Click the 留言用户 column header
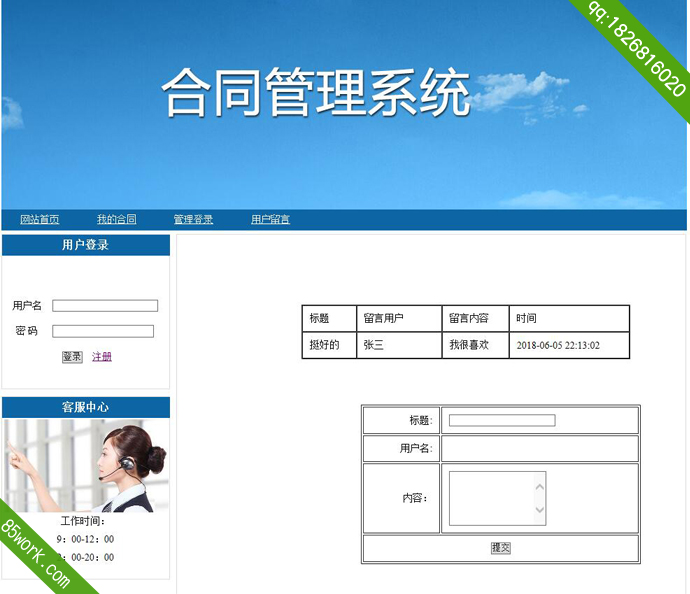690x594 pixels. point(399,318)
